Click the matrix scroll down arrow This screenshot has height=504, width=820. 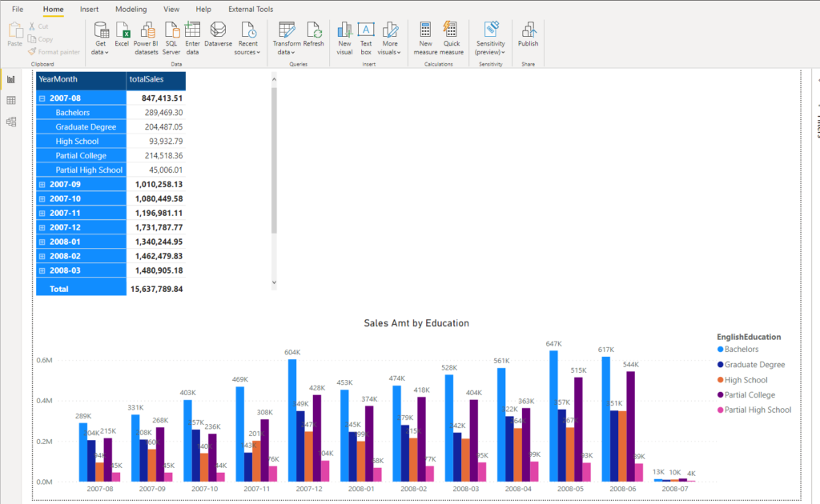pos(274,282)
